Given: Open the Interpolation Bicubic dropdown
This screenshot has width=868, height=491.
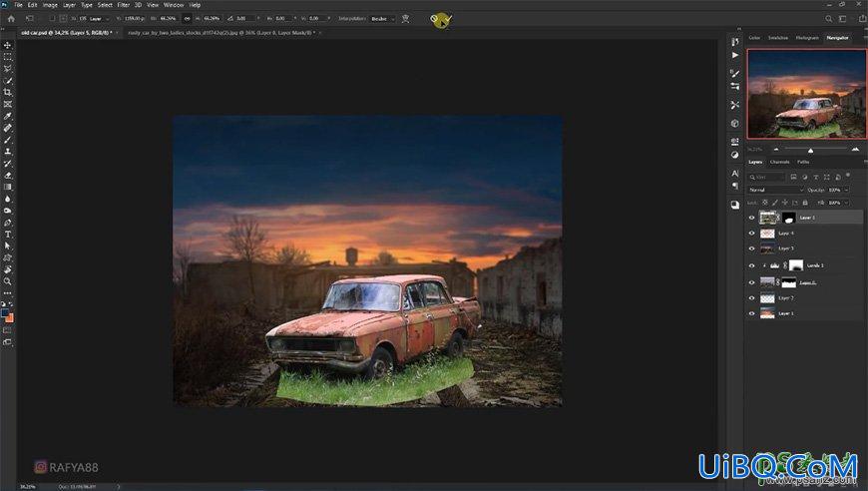Looking at the screenshot, I should click(x=383, y=19).
